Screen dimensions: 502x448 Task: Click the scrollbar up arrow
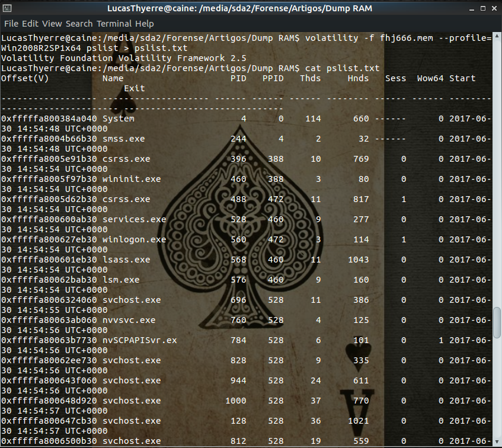[497, 36]
